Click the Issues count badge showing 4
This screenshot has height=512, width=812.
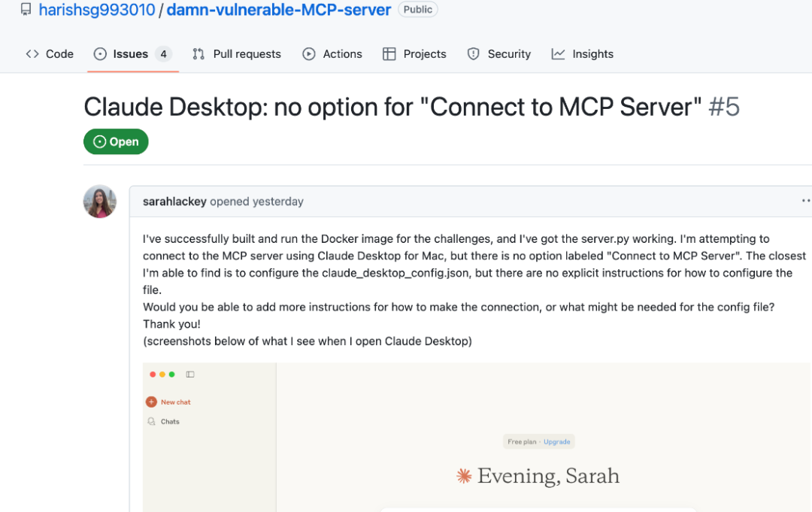point(163,54)
